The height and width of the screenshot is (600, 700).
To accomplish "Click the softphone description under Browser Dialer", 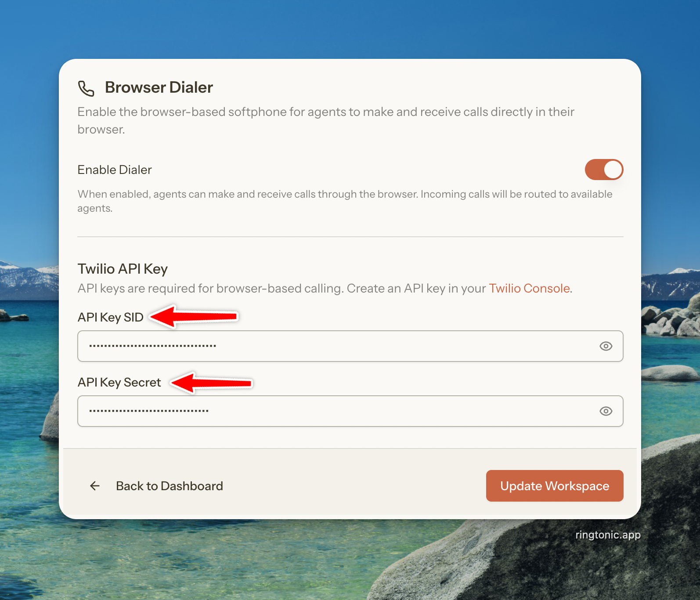I will (x=326, y=120).
